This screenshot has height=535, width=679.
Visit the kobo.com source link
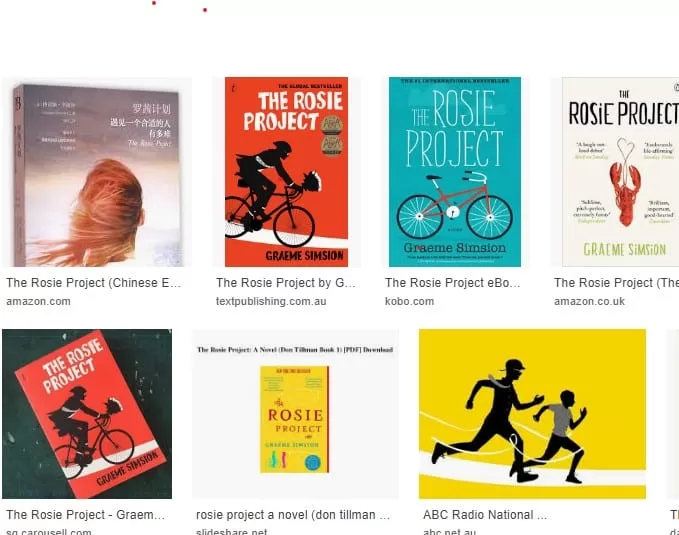tap(409, 302)
